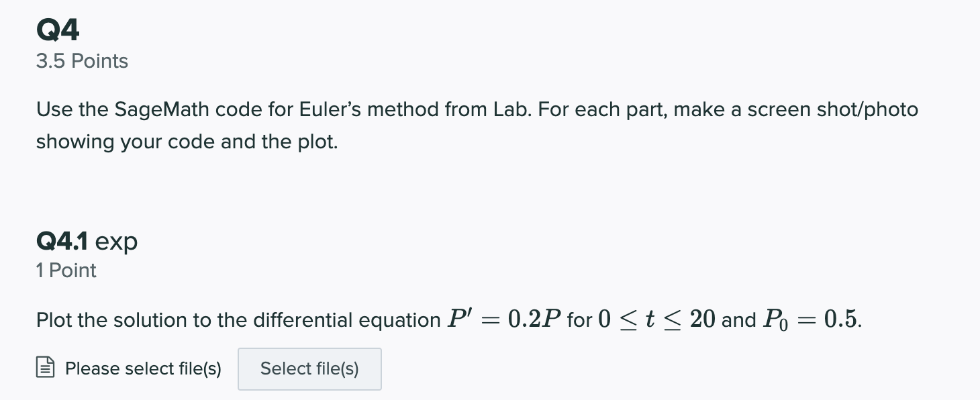Click the 3.5 Points text
Viewport: 980px width, 400px height.
tap(82, 61)
